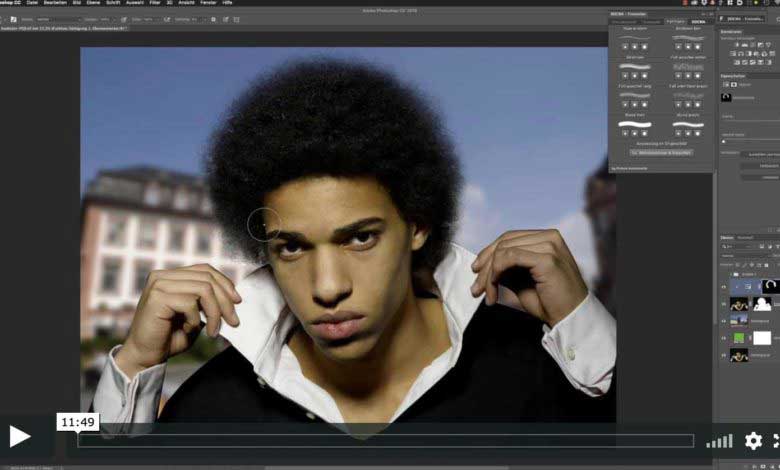780x470 pixels.
Task: Click the Farbbereich button in Eigenschaften
Action: click(x=760, y=166)
